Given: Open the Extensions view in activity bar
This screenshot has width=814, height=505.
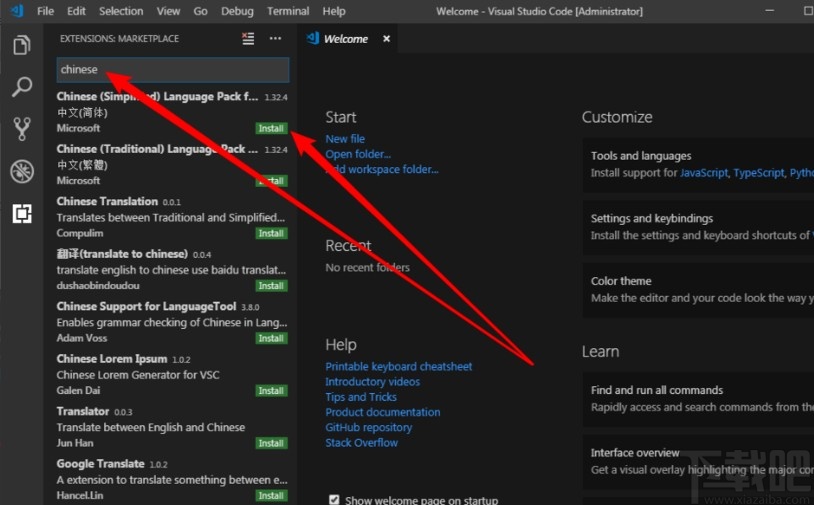Looking at the screenshot, I should 22,213.
